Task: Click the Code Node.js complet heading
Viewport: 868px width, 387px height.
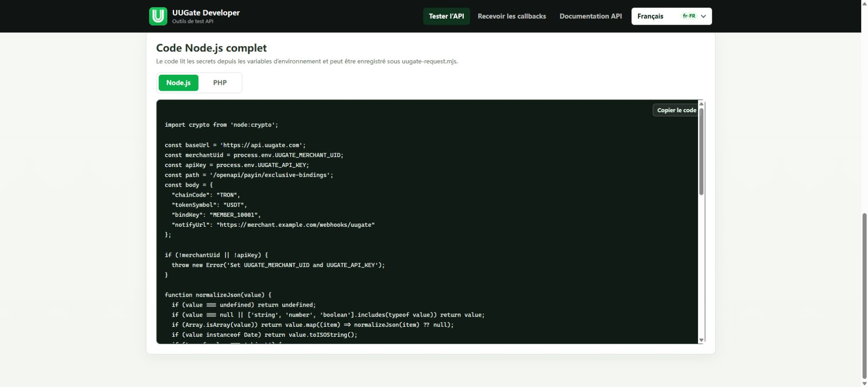Action: coord(211,48)
